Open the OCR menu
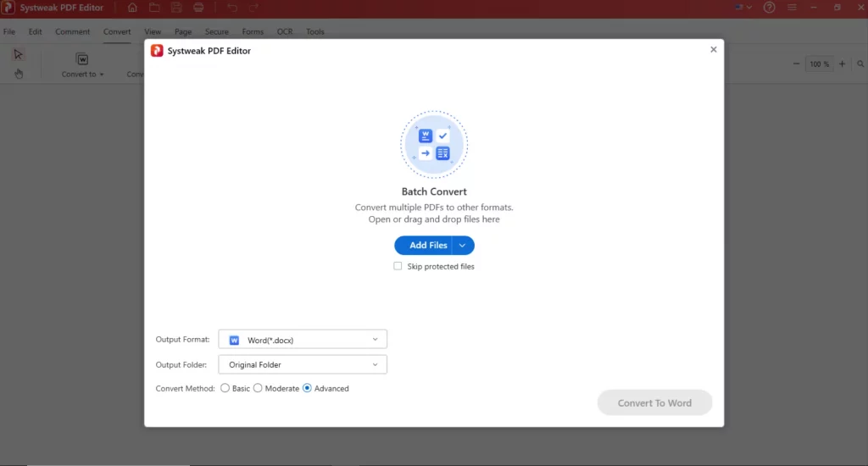 (x=285, y=31)
